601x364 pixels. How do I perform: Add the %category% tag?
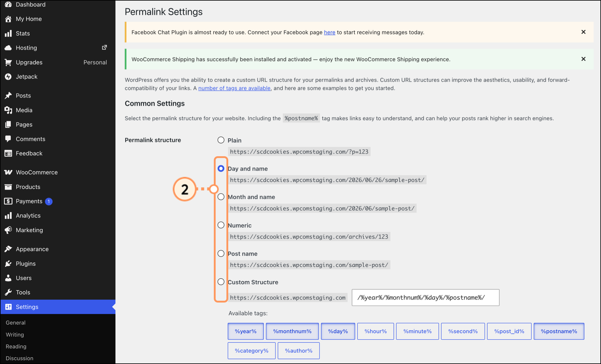[x=252, y=351]
